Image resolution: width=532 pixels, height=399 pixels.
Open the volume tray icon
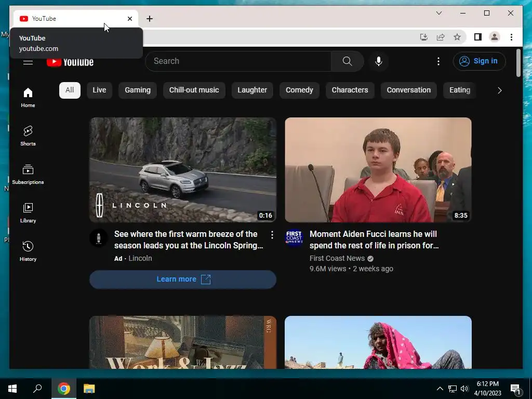coord(464,389)
